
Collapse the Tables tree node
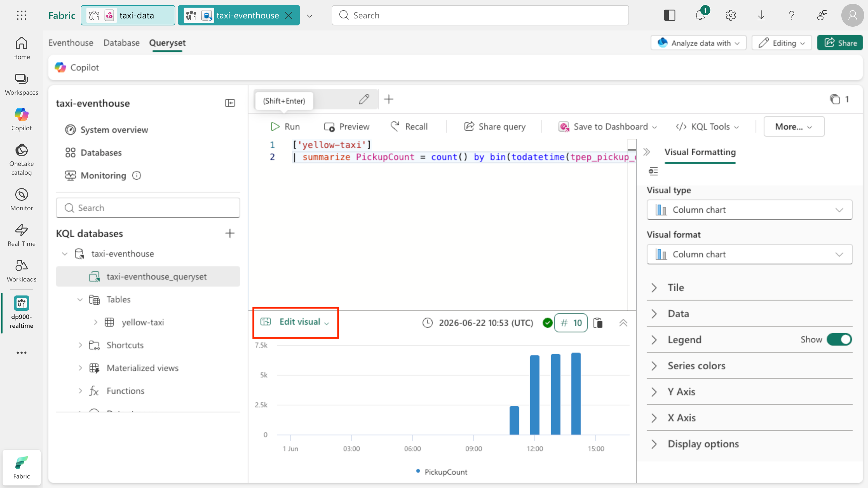pos(80,299)
